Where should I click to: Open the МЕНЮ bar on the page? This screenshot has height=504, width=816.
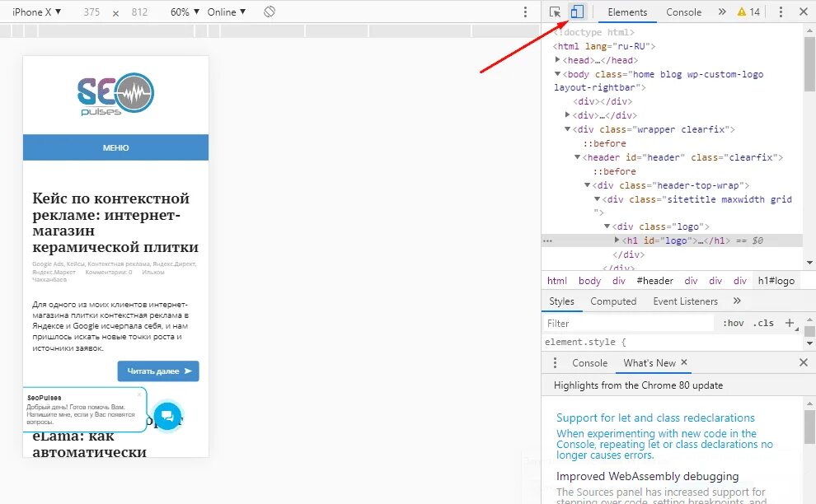click(x=115, y=147)
